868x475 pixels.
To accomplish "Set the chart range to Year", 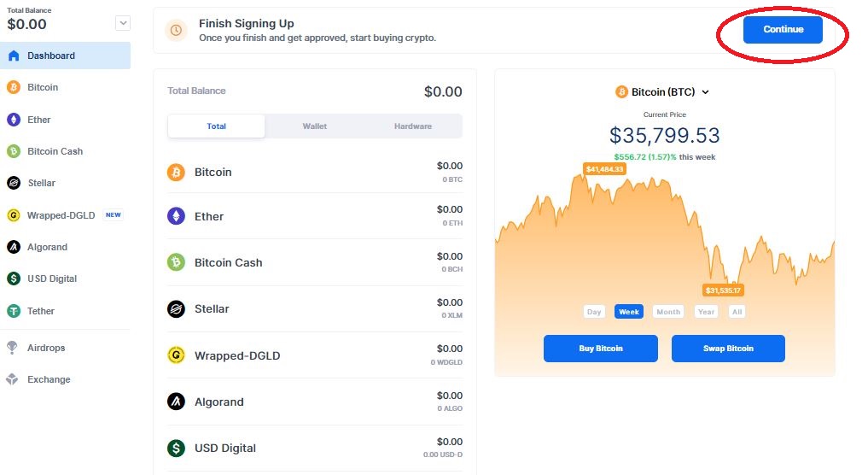I will coord(706,312).
